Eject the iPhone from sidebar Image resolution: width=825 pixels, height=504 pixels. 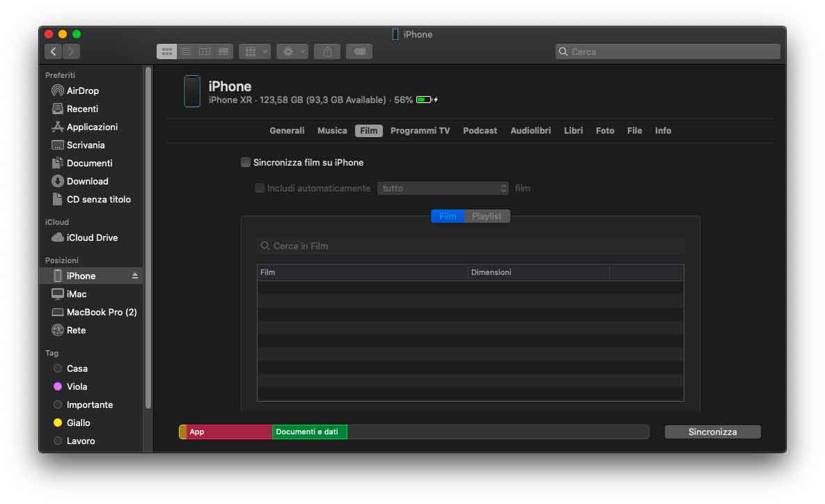pyautogui.click(x=134, y=276)
